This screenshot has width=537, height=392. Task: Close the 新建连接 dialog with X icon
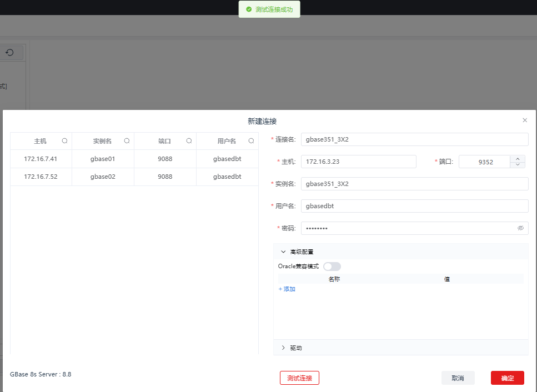(525, 120)
